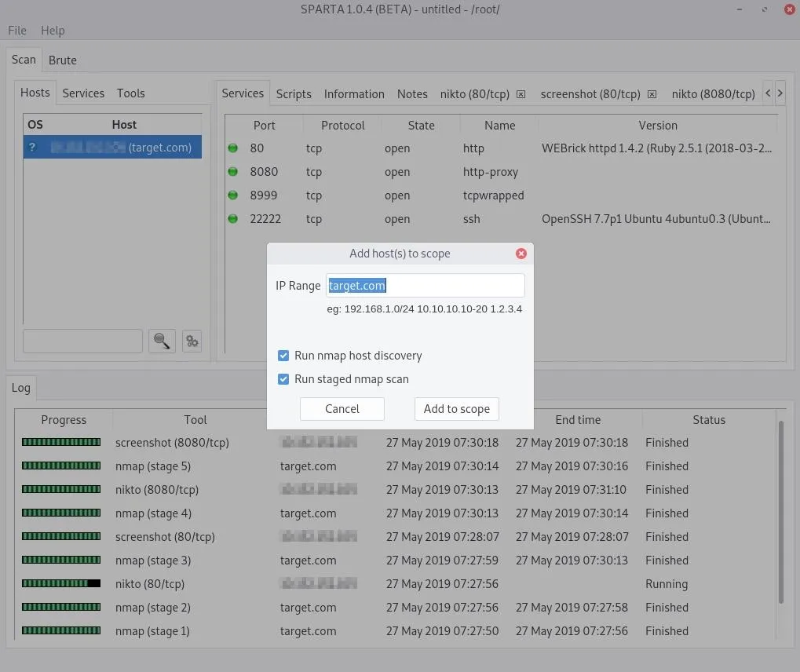Sort hosts by Host column header
This screenshot has width=800, height=672.
point(124,125)
